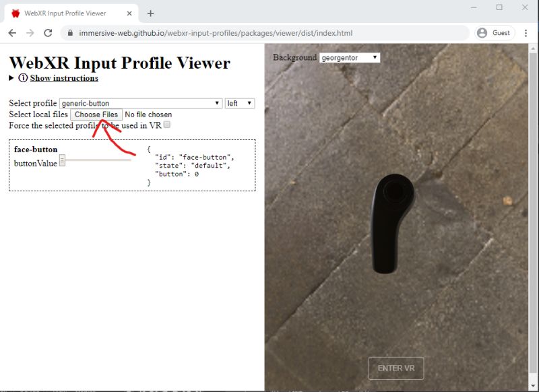Click the padlock site security icon
Image resolution: width=539 pixels, height=392 pixels.
[69, 32]
